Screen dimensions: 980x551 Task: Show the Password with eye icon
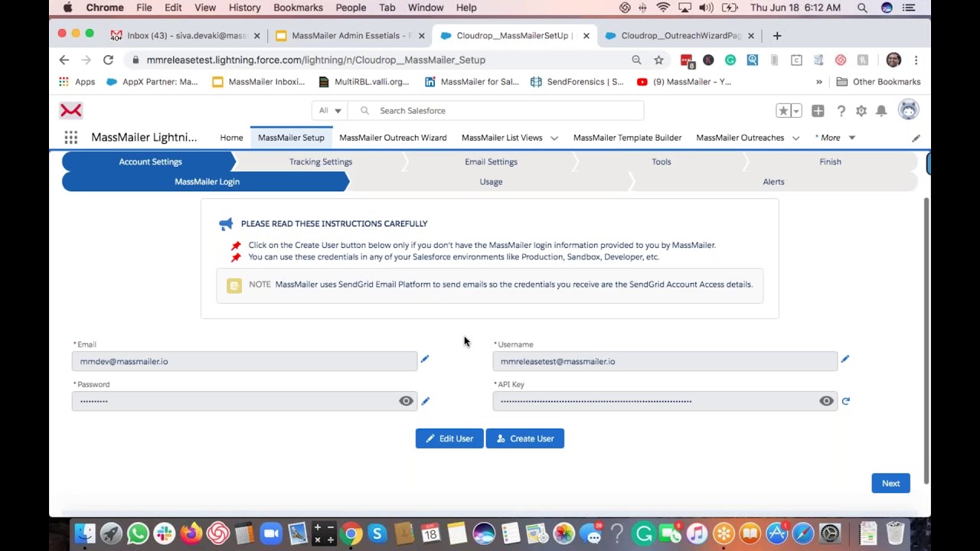click(406, 401)
